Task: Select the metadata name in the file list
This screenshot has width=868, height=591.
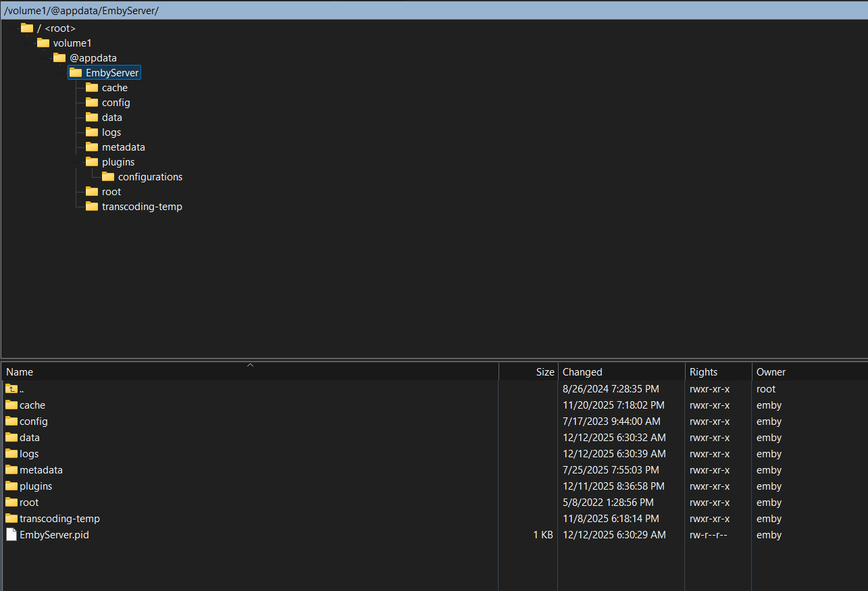Action: coord(41,470)
